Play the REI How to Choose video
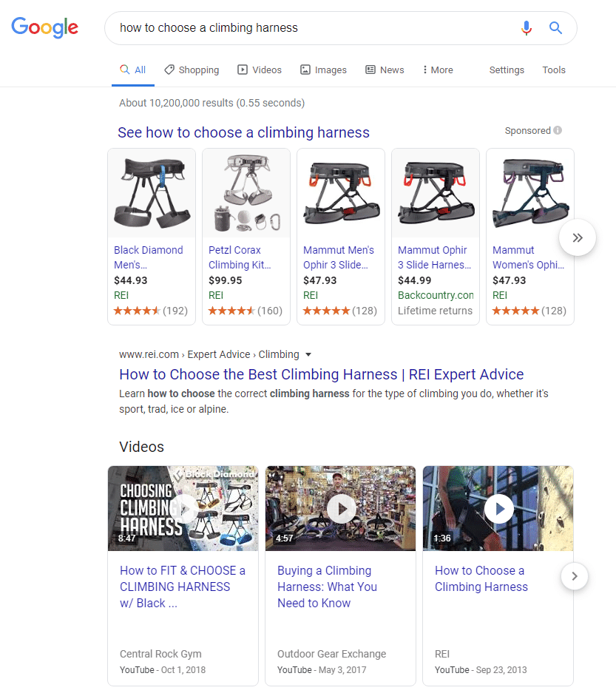Screen dimensions: 616x696 click(x=498, y=508)
